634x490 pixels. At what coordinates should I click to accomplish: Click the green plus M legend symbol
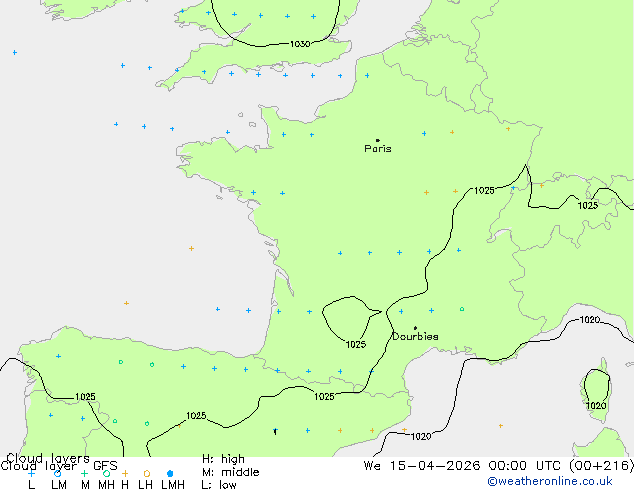[84, 473]
